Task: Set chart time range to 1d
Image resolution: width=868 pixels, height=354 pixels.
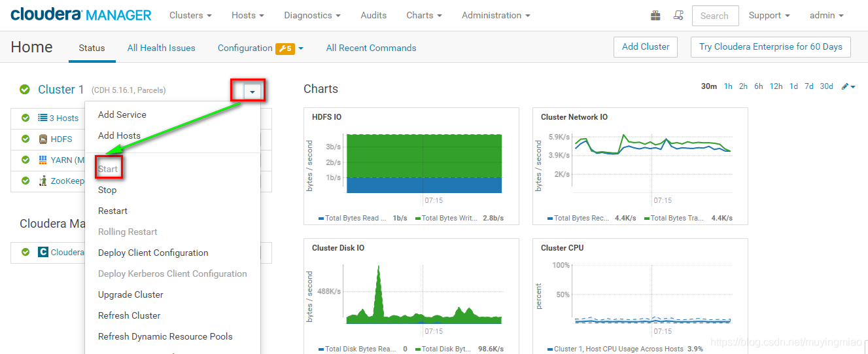Action: click(793, 86)
